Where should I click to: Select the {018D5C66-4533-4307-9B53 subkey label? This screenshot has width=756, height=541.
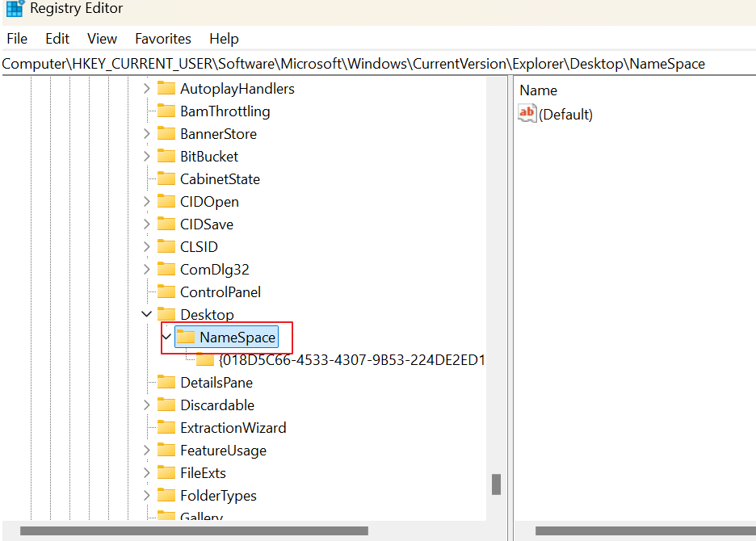coord(352,360)
